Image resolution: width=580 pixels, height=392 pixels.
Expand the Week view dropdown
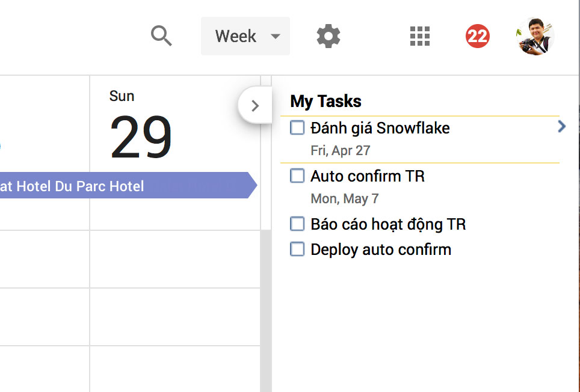coord(245,36)
